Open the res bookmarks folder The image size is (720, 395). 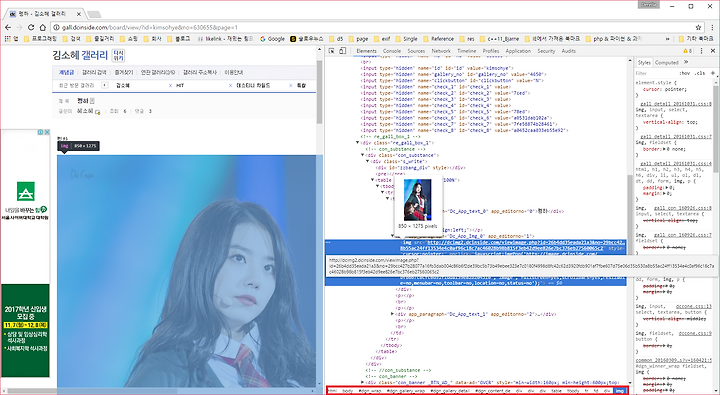(x=467, y=39)
